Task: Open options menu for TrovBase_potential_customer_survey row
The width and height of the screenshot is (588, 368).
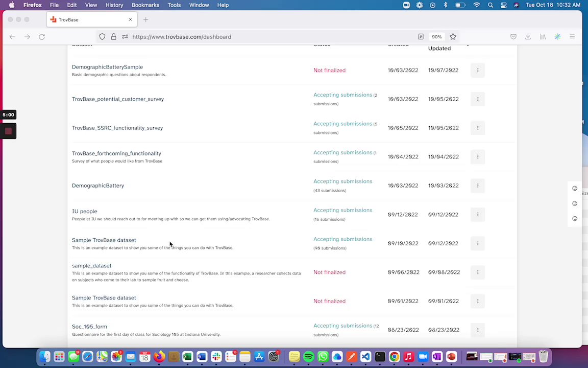Action: pyautogui.click(x=478, y=99)
